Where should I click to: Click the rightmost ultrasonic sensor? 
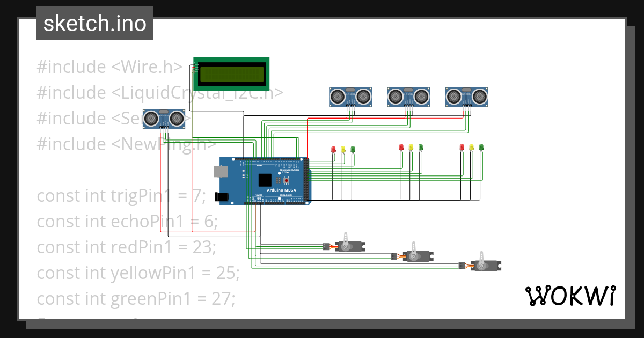click(x=466, y=95)
